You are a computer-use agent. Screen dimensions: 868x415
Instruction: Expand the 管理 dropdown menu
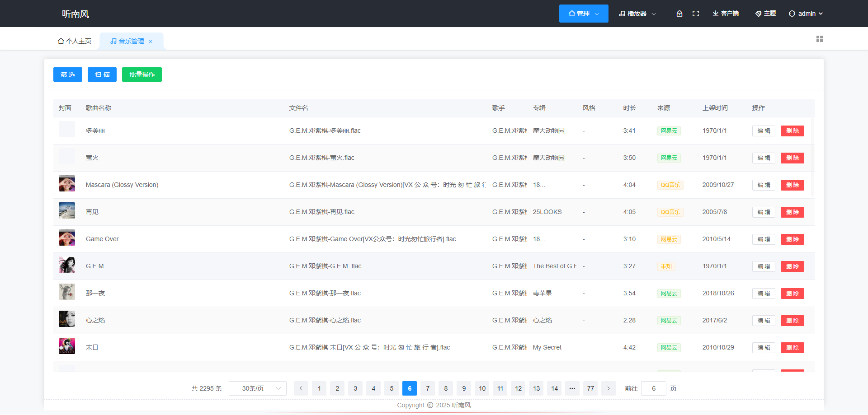[584, 14]
